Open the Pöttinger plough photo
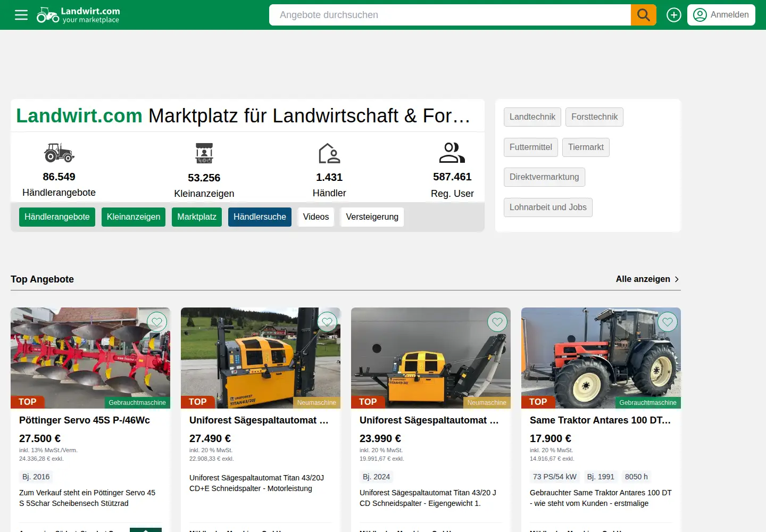This screenshot has width=766, height=532. (90, 358)
